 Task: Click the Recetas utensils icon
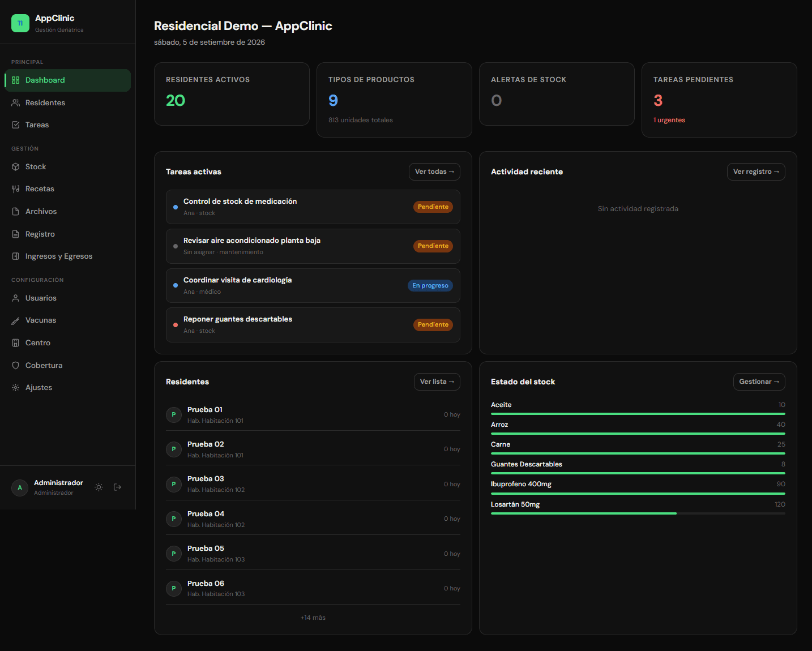coord(16,189)
